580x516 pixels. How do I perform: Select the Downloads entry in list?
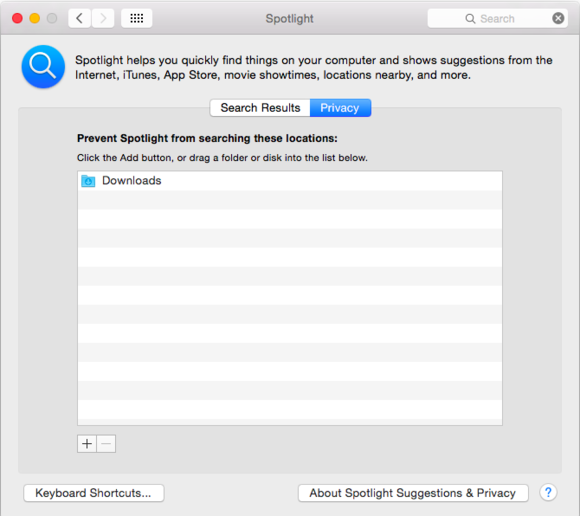tap(290, 181)
